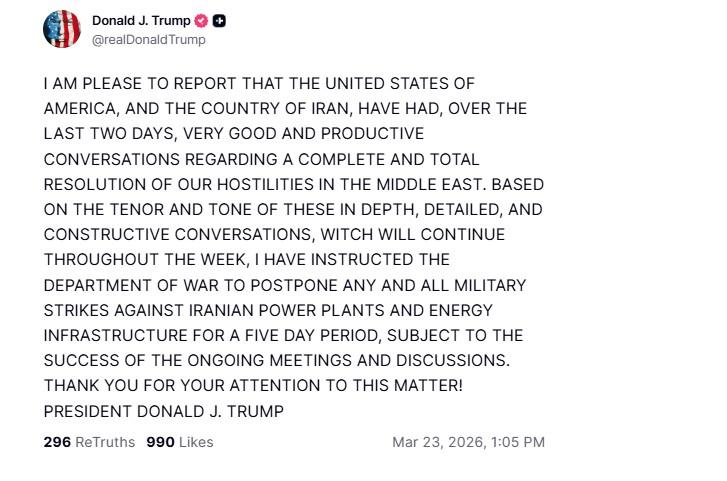Open the Donald J. Trump display name
The width and height of the screenshot is (727, 481).
(141, 21)
